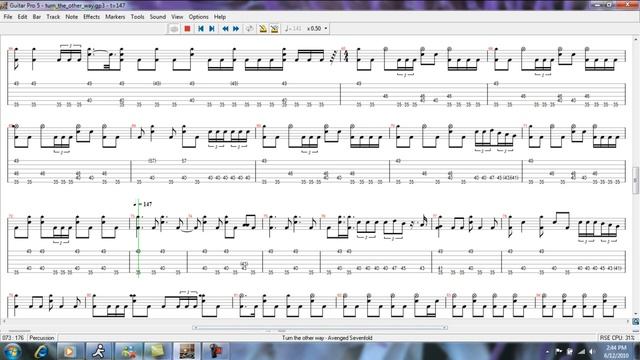Open the last pinned taskbar program icon
This screenshot has width=640, height=360.
point(216,351)
